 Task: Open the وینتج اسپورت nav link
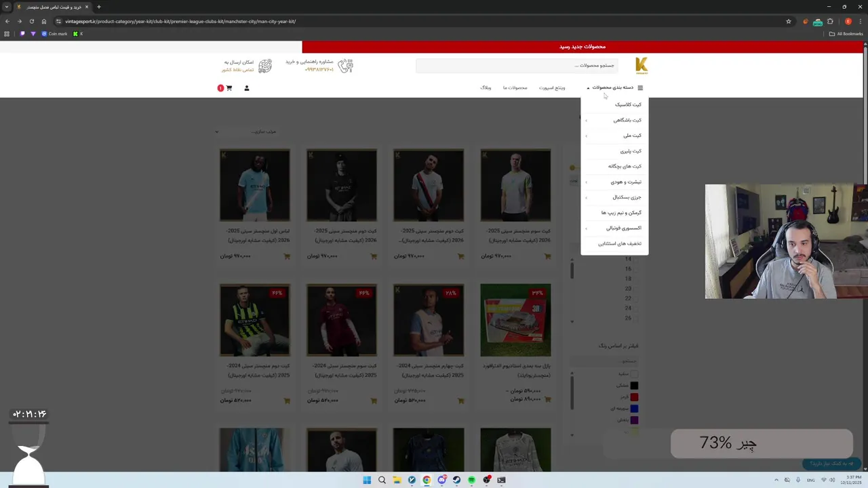click(x=552, y=87)
